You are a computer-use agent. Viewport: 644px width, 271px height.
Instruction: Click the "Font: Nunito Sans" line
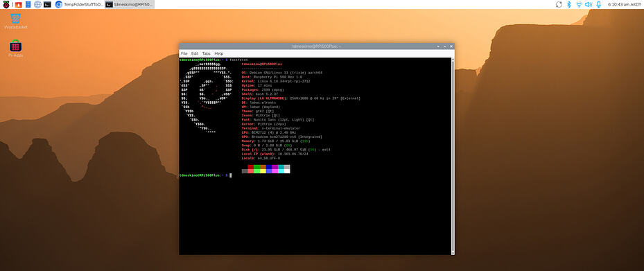point(278,119)
